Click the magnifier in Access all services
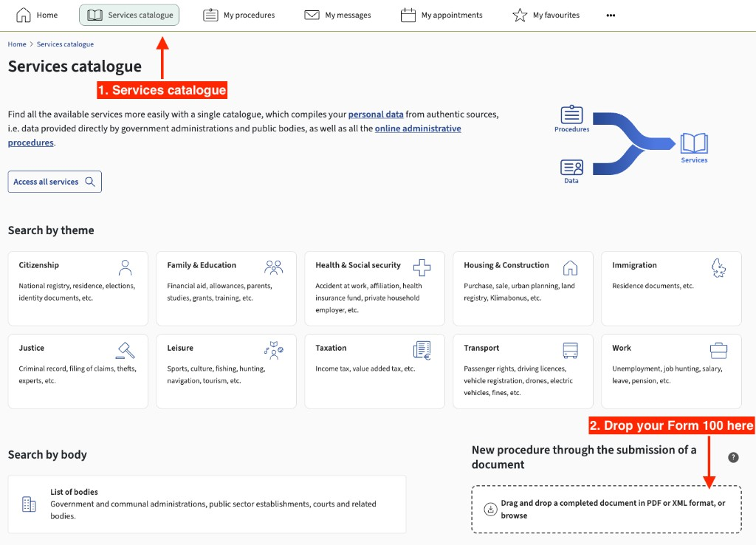Image resolution: width=756 pixels, height=545 pixels. [x=90, y=182]
